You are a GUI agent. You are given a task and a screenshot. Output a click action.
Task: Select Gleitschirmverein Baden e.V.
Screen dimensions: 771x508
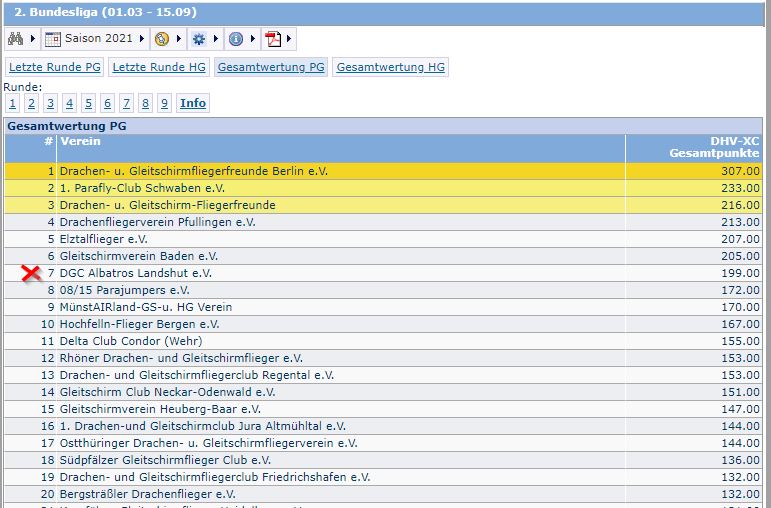point(139,256)
